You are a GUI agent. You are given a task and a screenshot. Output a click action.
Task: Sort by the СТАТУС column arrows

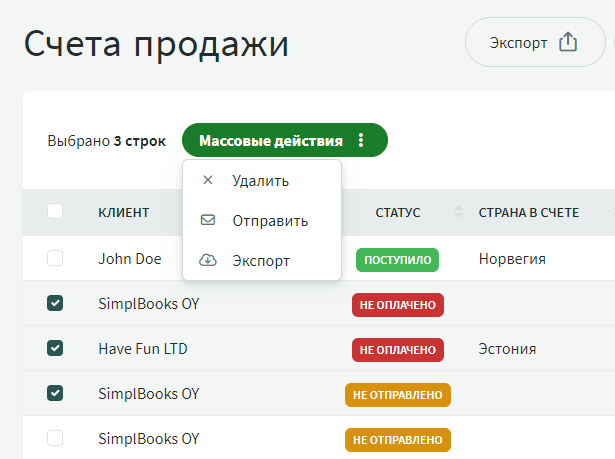[x=459, y=211]
